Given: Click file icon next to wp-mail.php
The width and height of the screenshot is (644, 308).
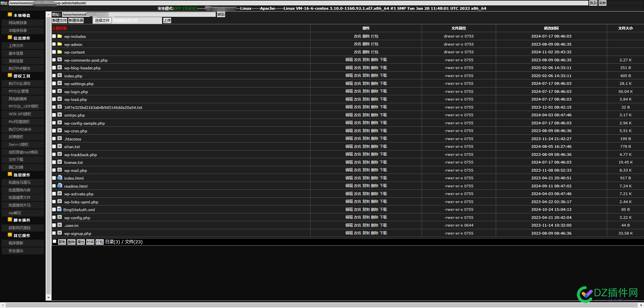Looking at the screenshot, I should pos(60,170).
